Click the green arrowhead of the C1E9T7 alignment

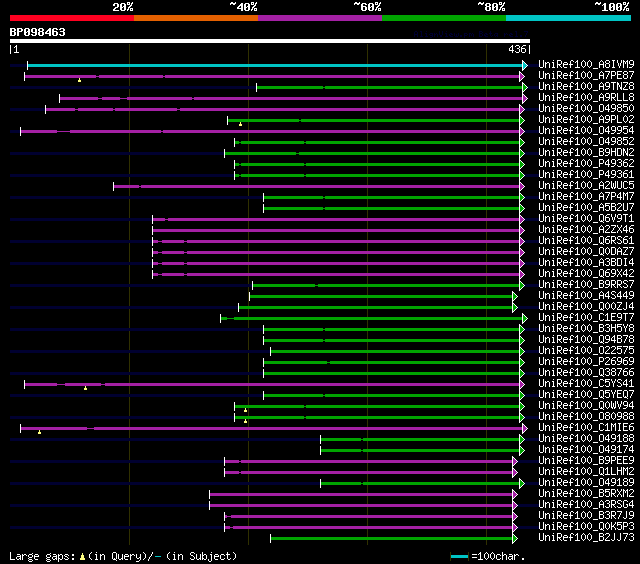(523, 318)
